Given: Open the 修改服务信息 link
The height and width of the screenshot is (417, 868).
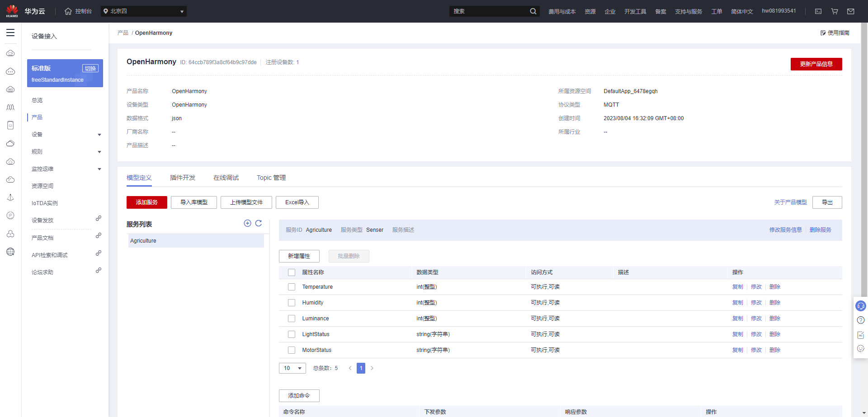Looking at the screenshot, I should tap(786, 230).
